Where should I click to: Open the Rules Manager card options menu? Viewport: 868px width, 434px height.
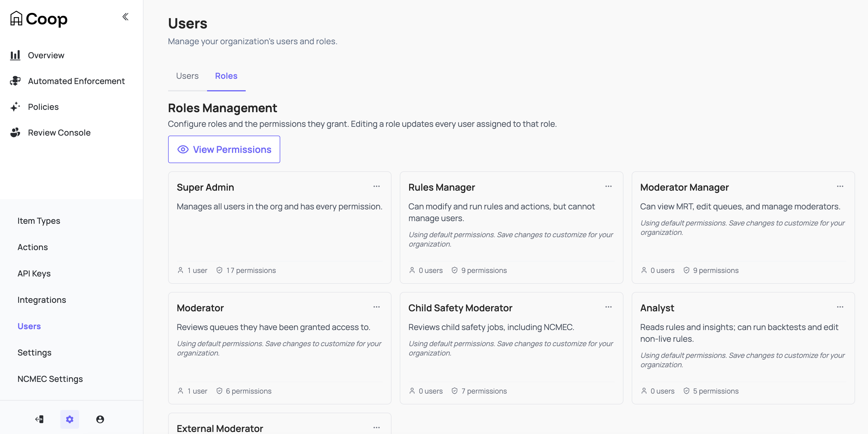(609, 186)
